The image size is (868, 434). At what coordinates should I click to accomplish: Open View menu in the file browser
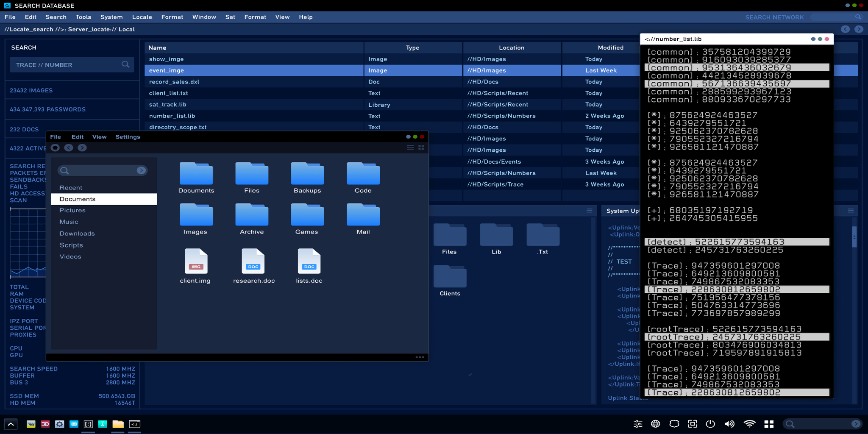coord(99,137)
